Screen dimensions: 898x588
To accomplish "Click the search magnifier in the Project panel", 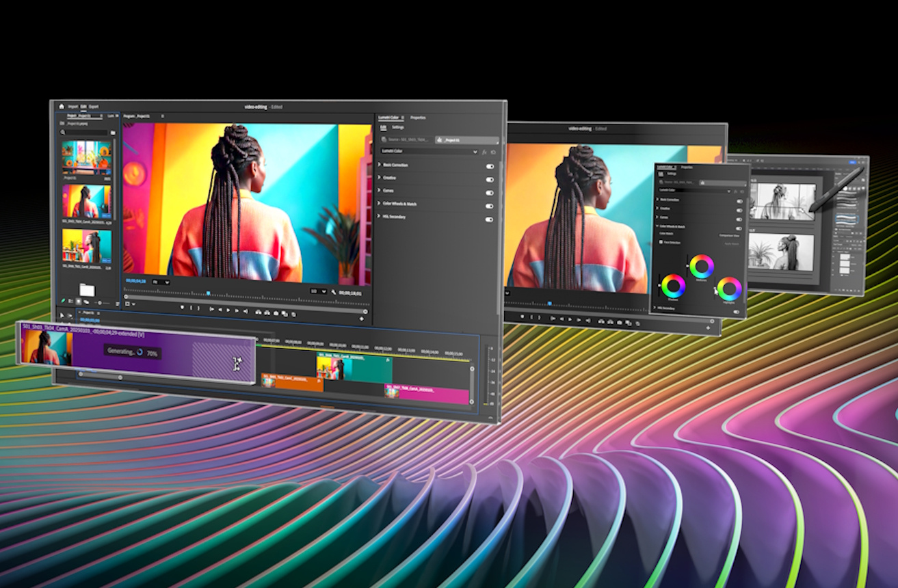I will point(62,132).
